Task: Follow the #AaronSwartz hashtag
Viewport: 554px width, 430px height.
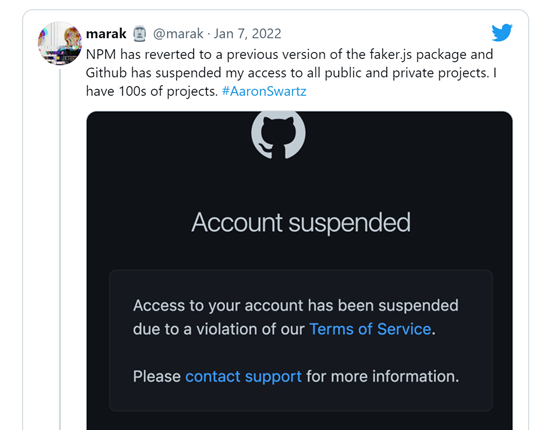Action: coord(264,92)
